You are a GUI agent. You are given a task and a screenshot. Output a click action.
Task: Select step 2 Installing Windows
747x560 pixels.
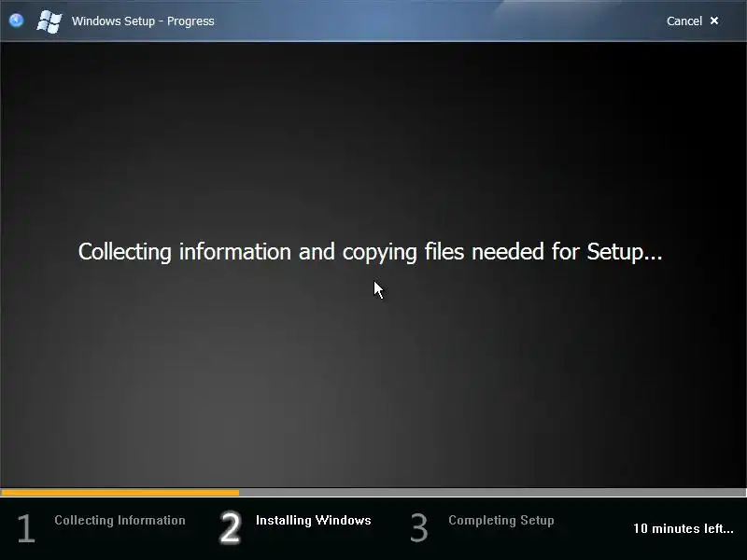pos(313,520)
